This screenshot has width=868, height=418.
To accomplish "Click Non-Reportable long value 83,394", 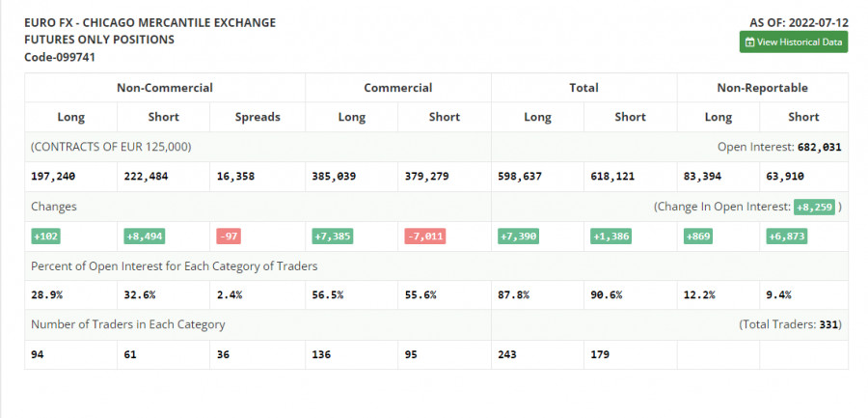I will (703, 177).
